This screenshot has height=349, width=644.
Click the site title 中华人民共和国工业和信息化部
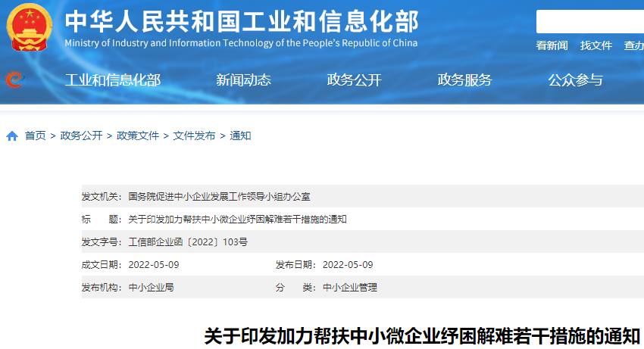point(242,21)
